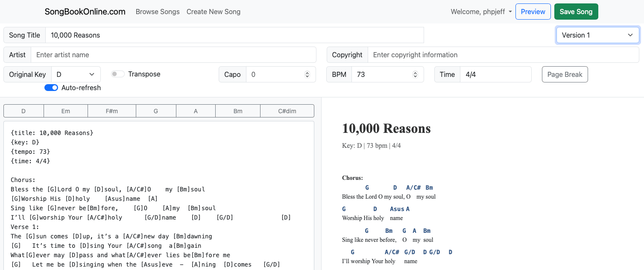Click 'Sing like never before' preview lyric
This screenshot has height=270, width=644.
pyautogui.click(x=369, y=240)
